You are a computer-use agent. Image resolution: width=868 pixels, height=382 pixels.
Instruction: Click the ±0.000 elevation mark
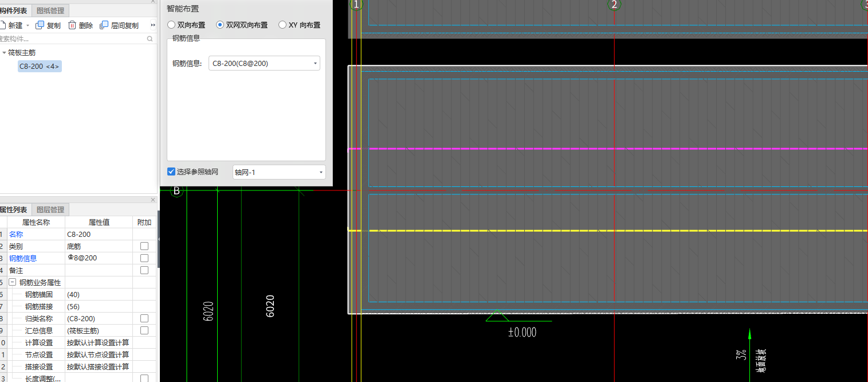pyautogui.click(x=522, y=332)
